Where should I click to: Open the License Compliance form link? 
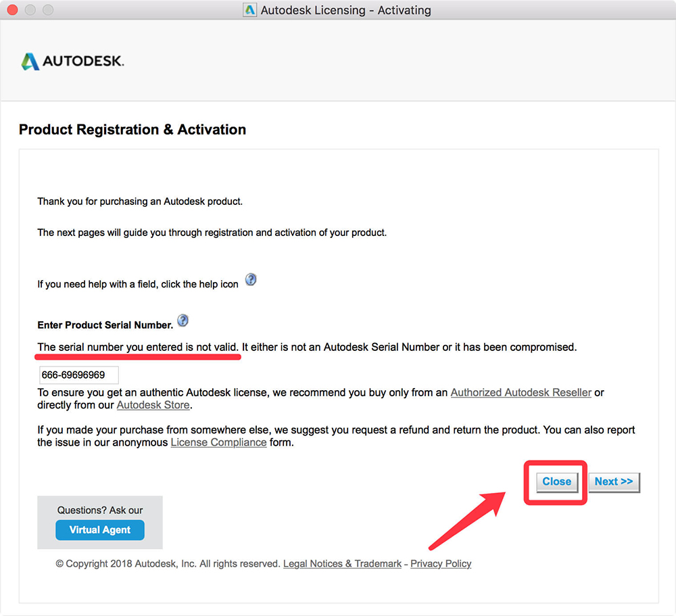(x=218, y=443)
